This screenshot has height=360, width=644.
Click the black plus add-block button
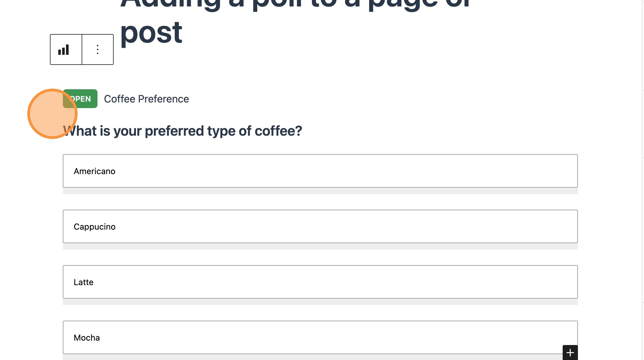[x=570, y=352]
